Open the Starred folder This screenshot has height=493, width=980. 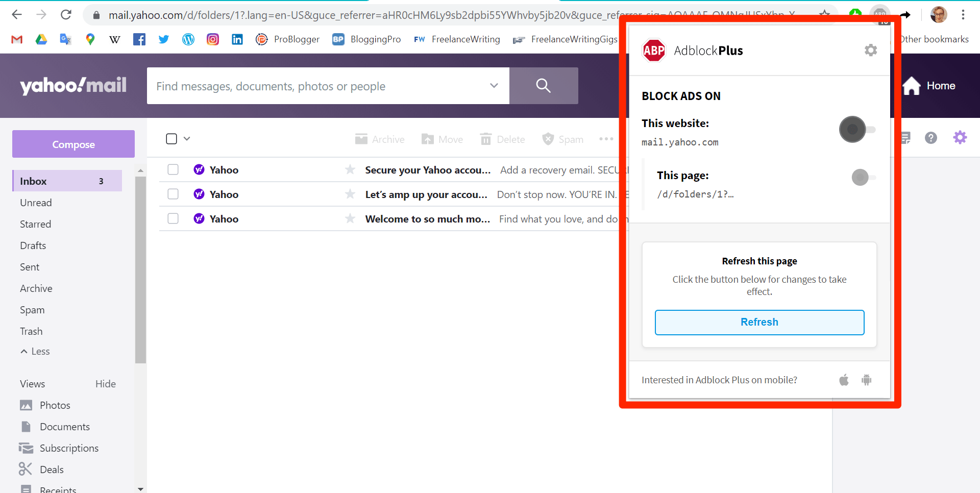35,224
